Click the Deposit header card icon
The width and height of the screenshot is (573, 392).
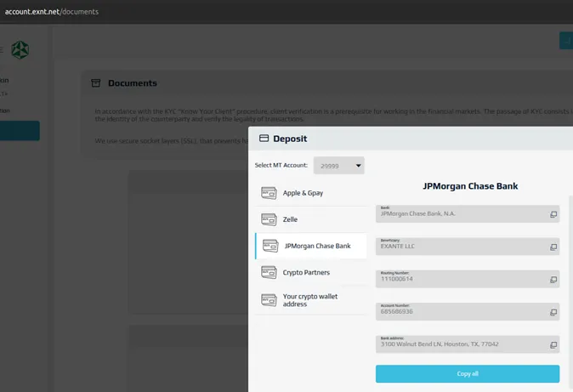(x=264, y=139)
